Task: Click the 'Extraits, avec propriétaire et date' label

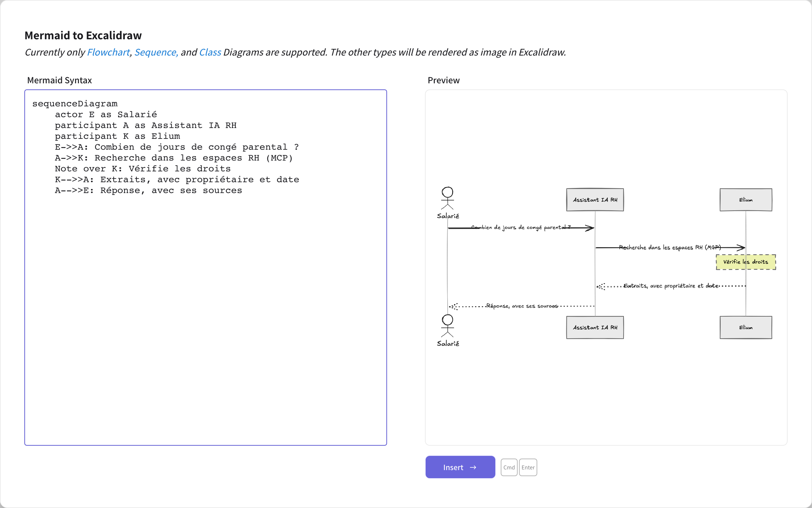Action: tap(671, 286)
